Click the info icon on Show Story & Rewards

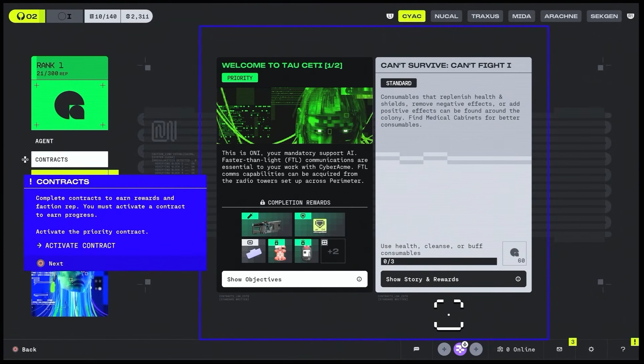click(518, 279)
